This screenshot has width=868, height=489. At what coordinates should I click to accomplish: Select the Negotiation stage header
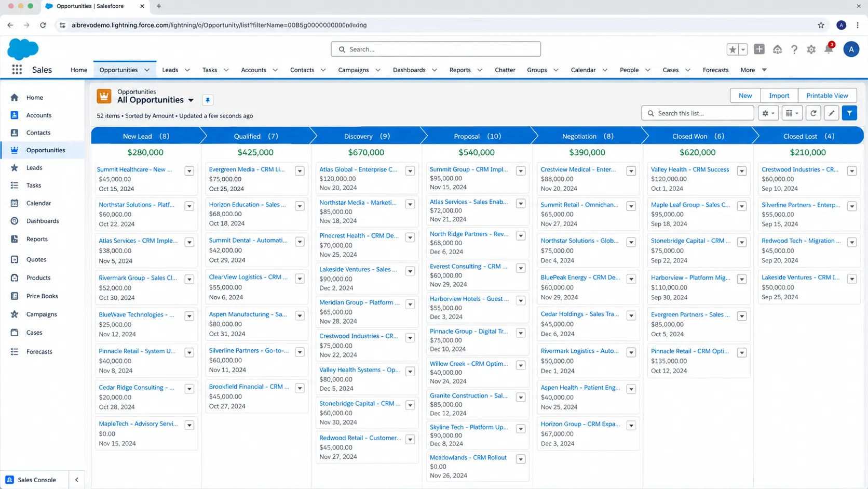[x=588, y=136]
